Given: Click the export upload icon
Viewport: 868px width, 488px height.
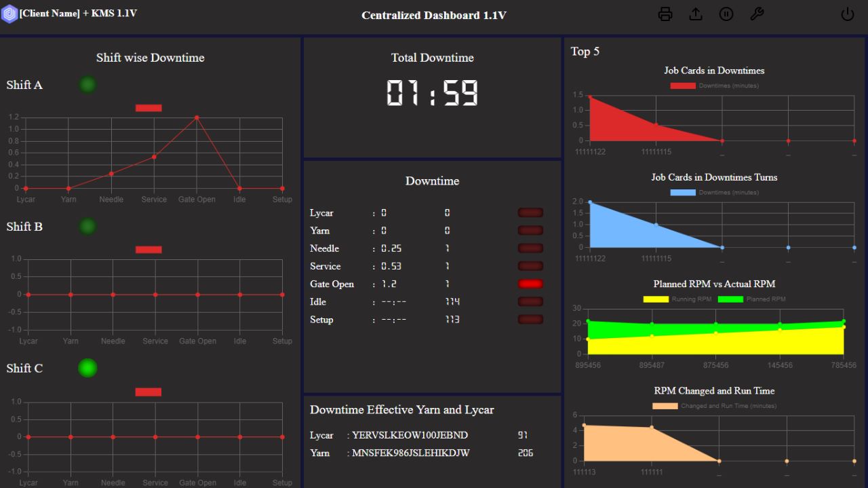Looking at the screenshot, I should tap(696, 14).
